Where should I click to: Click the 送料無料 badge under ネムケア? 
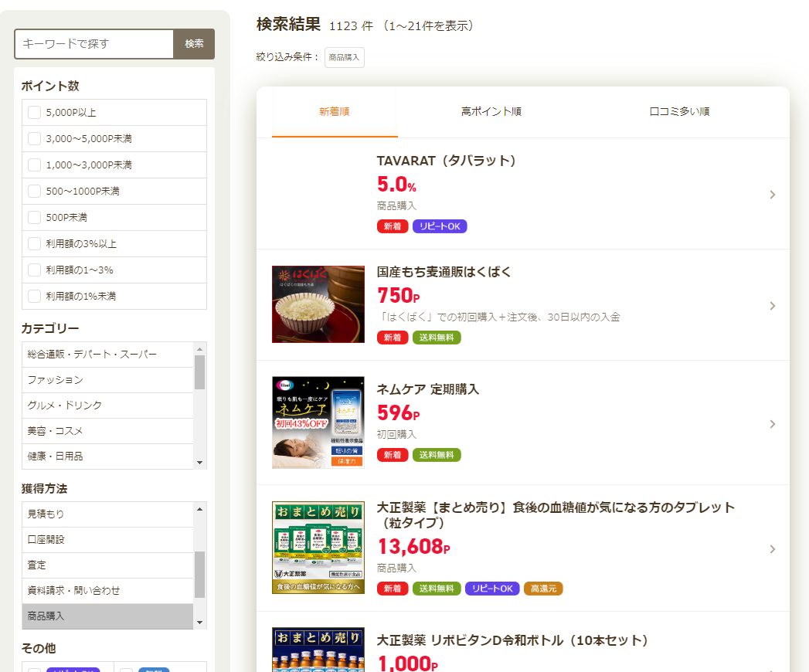click(437, 455)
